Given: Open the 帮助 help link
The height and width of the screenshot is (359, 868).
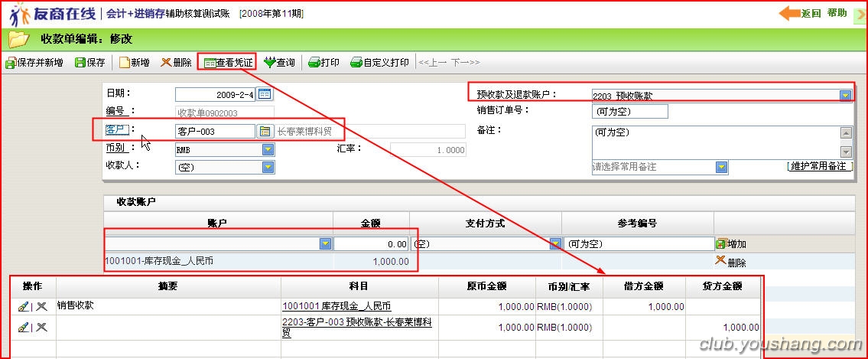Looking at the screenshot, I should (837, 13).
